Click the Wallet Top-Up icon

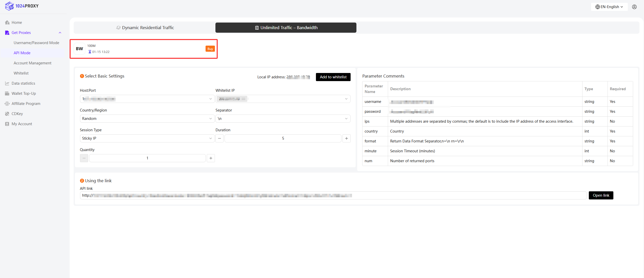pyautogui.click(x=7, y=94)
